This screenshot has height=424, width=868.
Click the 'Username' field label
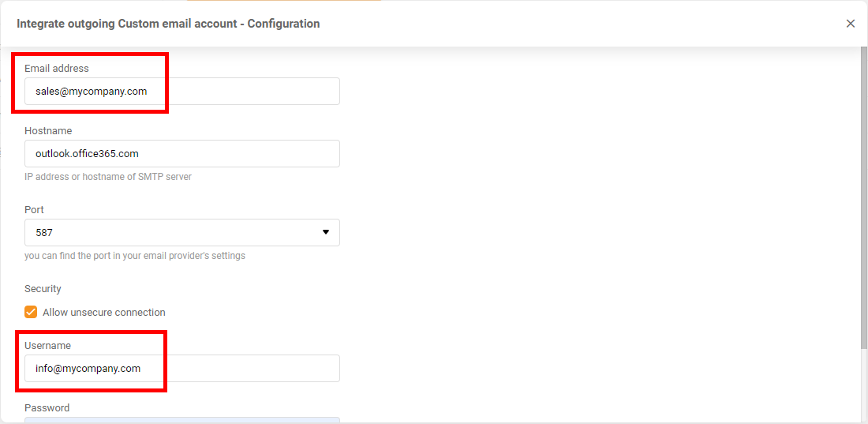coord(47,346)
